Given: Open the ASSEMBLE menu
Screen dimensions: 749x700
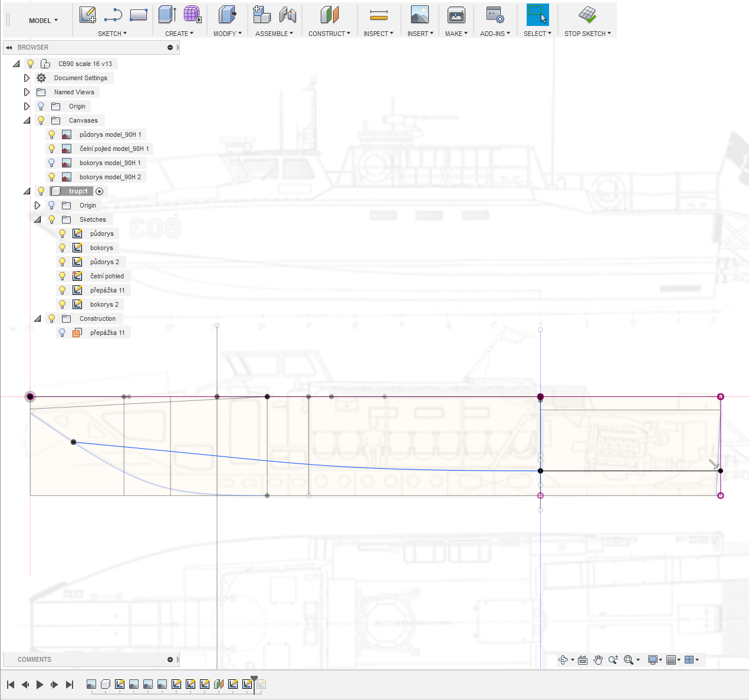Looking at the screenshot, I should coord(274,34).
